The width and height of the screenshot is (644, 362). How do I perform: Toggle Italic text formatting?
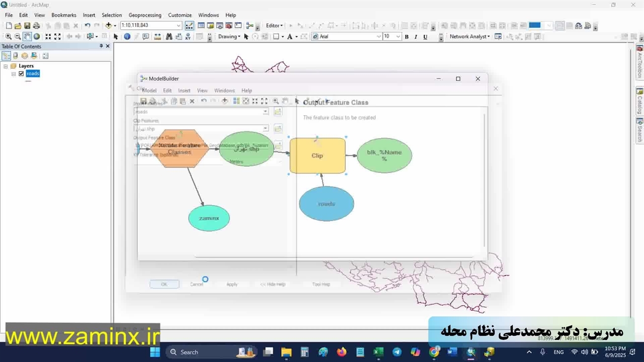pos(416,37)
